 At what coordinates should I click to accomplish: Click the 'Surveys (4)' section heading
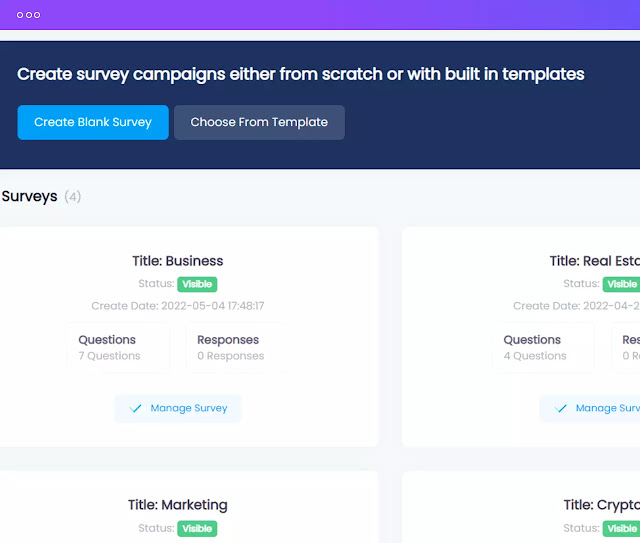coord(41,196)
